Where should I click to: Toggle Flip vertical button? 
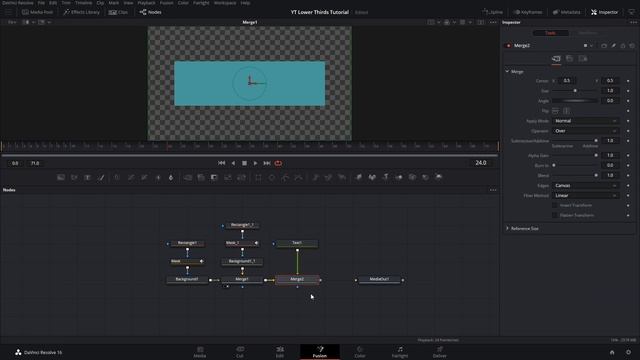tap(566, 111)
